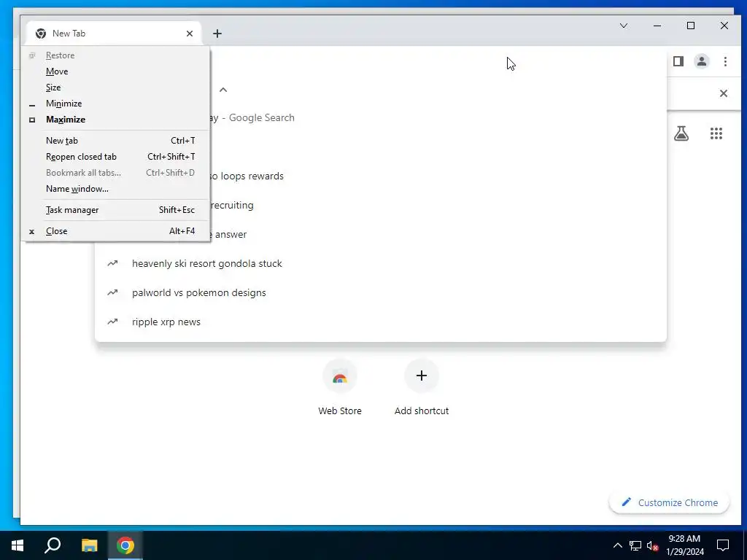Select suggestion ripple xrp news
This screenshot has width=747, height=560.
click(x=380, y=322)
